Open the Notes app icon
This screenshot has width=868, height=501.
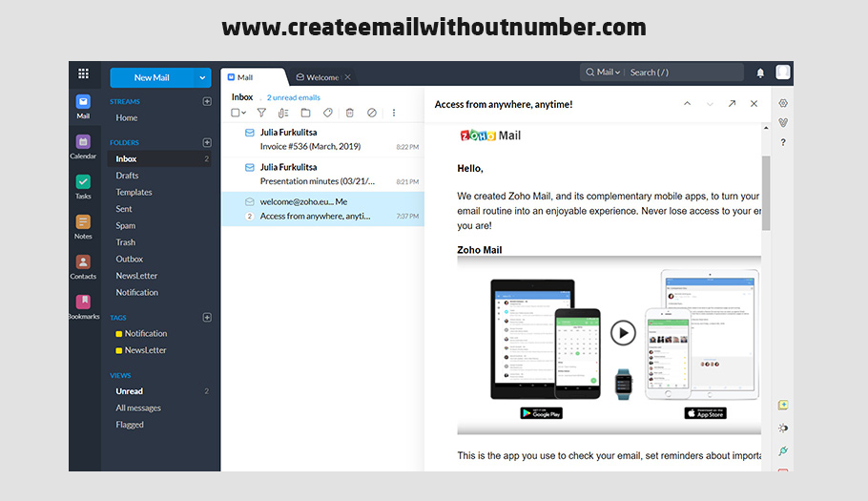(x=83, y=227)
